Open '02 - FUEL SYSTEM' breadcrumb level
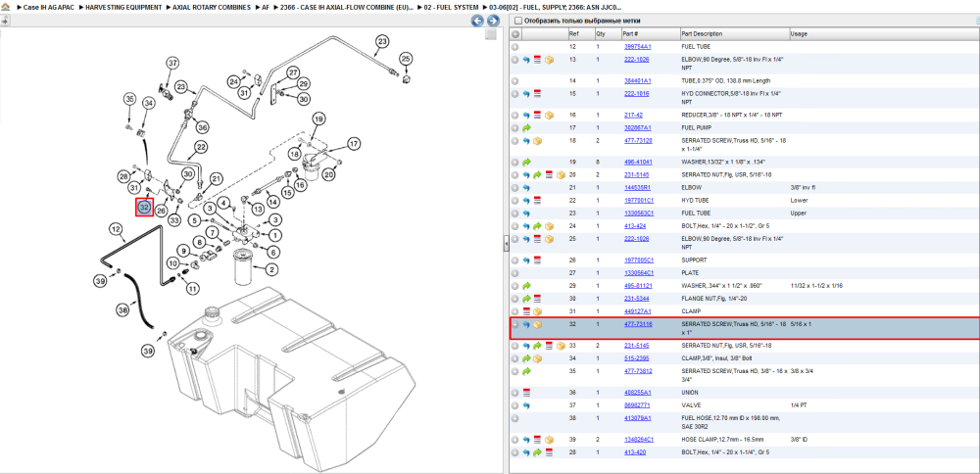This screenshot has height=474, width=980. coord(451,8)
